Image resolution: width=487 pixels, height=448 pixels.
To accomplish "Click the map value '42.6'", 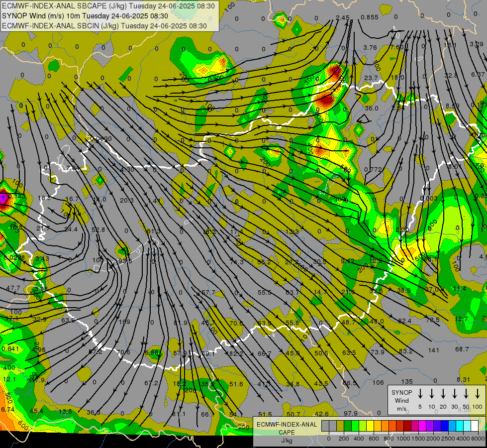I will [x=321, y=414].
